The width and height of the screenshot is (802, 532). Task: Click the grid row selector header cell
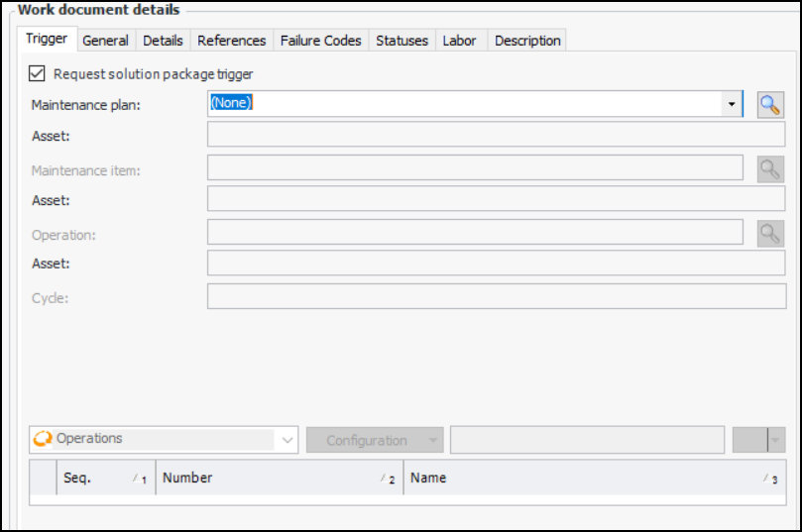pos(43,478)
